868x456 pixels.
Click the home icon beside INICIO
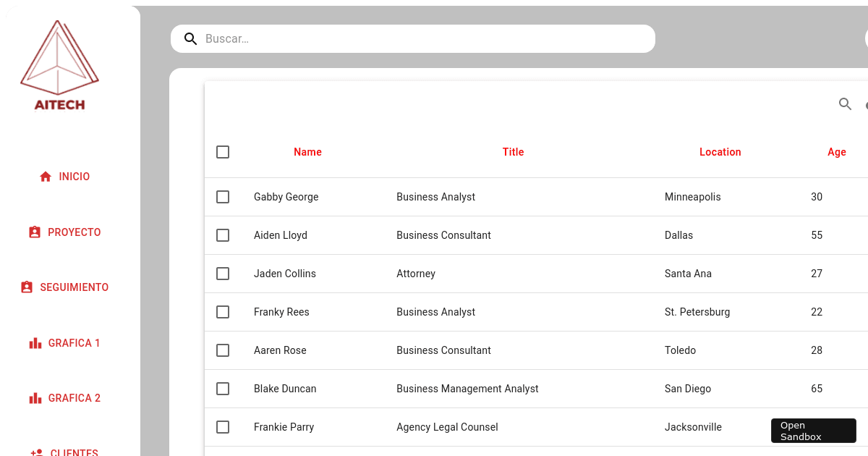tap(46, 177)
